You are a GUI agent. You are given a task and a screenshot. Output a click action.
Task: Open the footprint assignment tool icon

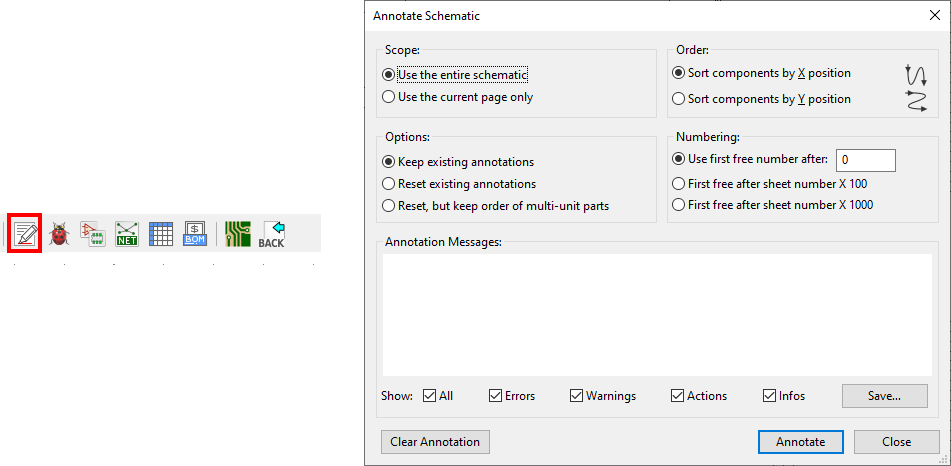click(93, 234)
